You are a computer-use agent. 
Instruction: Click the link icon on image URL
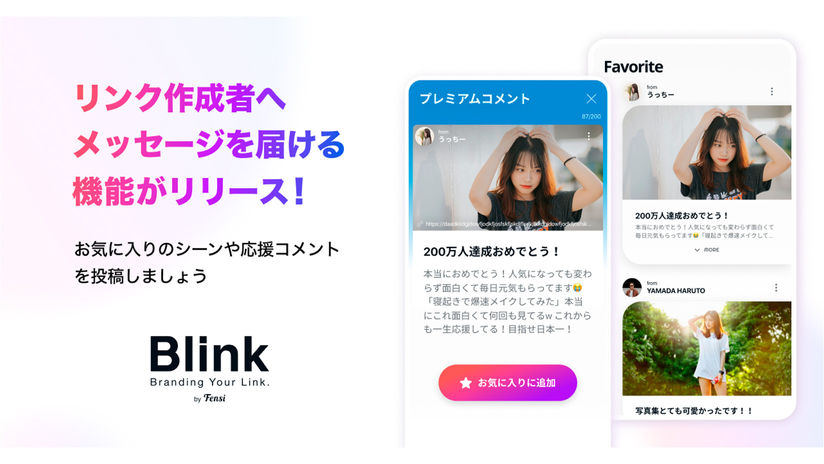[x=419, y=223]
